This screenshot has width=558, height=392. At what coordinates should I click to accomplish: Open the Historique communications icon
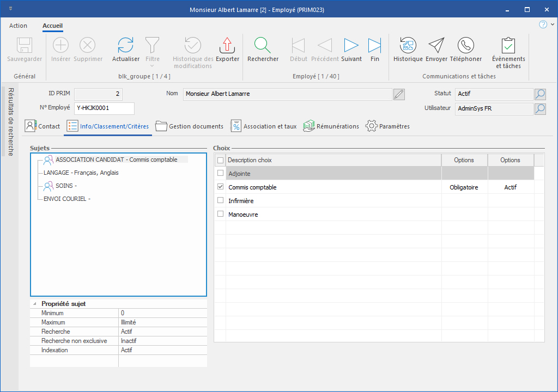(x=408, y=45)
